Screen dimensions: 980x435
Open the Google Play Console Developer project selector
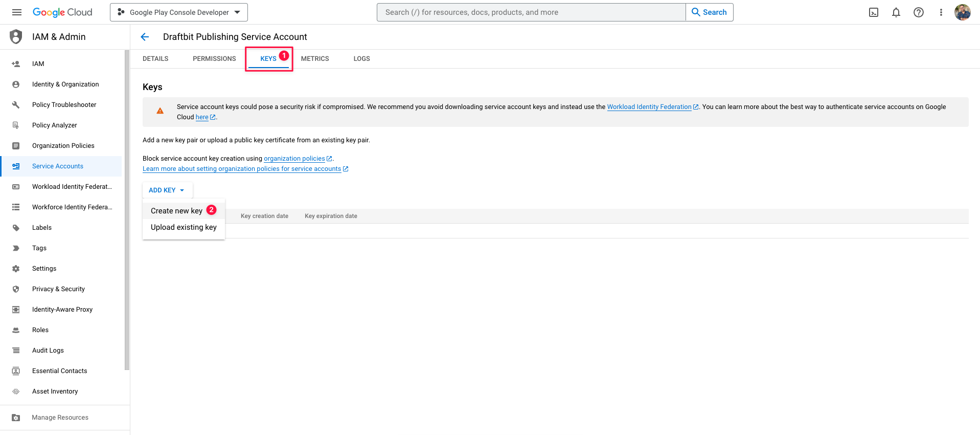179,12
